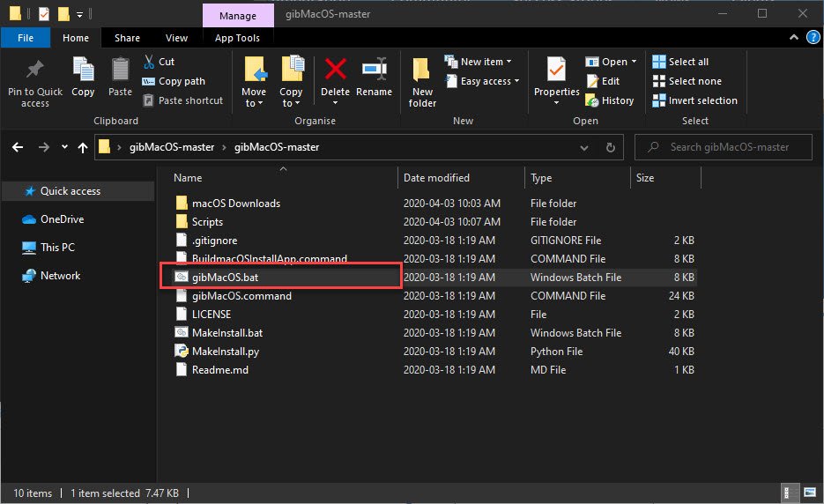Select gibMacOS.bat file

(225, 277)
